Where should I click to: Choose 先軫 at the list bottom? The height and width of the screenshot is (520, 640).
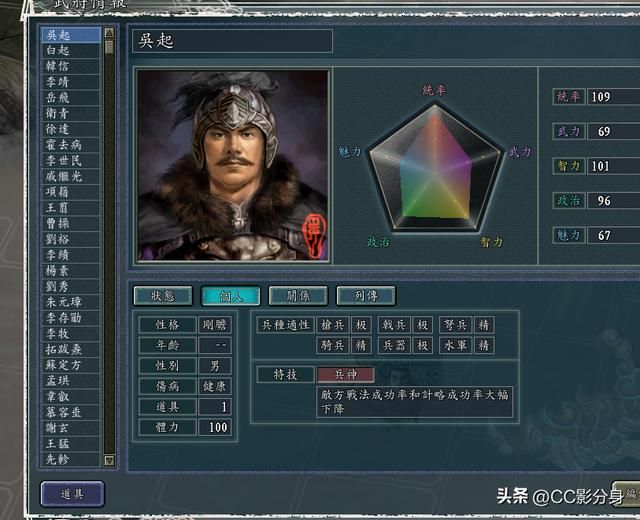point(71,459)
